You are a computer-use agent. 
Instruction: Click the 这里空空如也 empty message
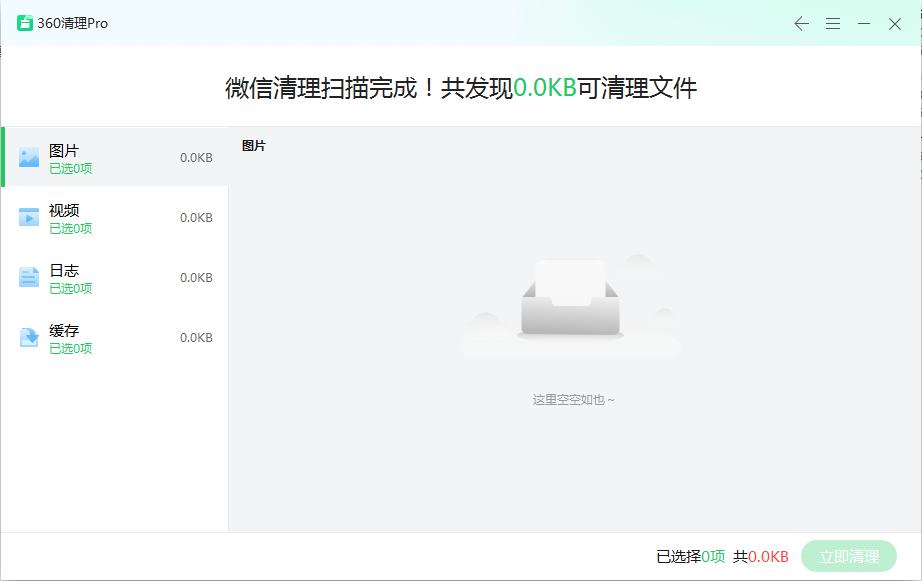point(574,399)
